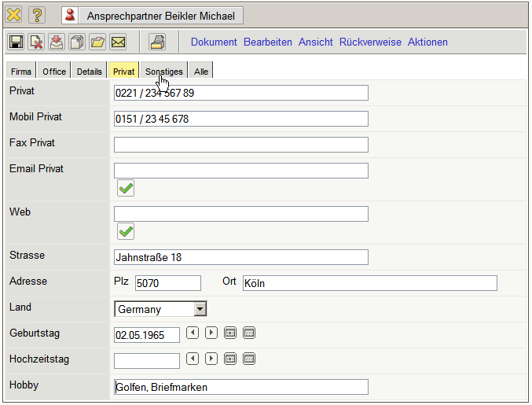This screenshot has width=532, height=405.
Task: Click the yellow question mark help icon
Action: tap(37, 15)
